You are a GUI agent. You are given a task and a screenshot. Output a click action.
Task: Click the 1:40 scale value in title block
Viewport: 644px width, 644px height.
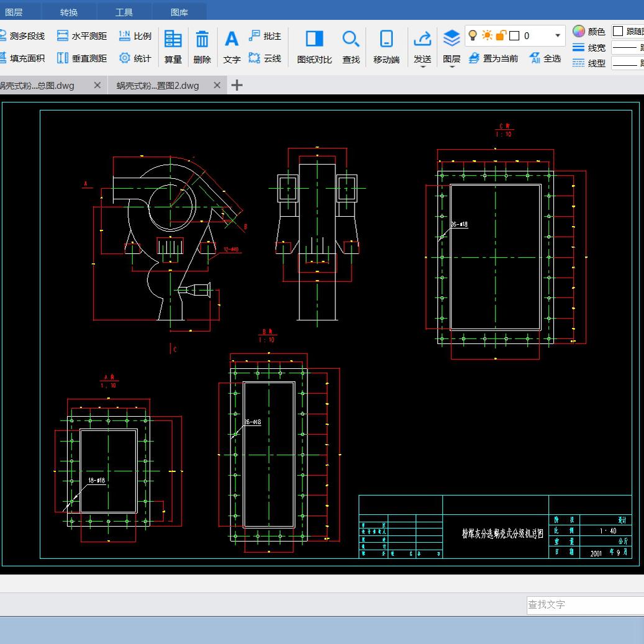click(608, 530)
